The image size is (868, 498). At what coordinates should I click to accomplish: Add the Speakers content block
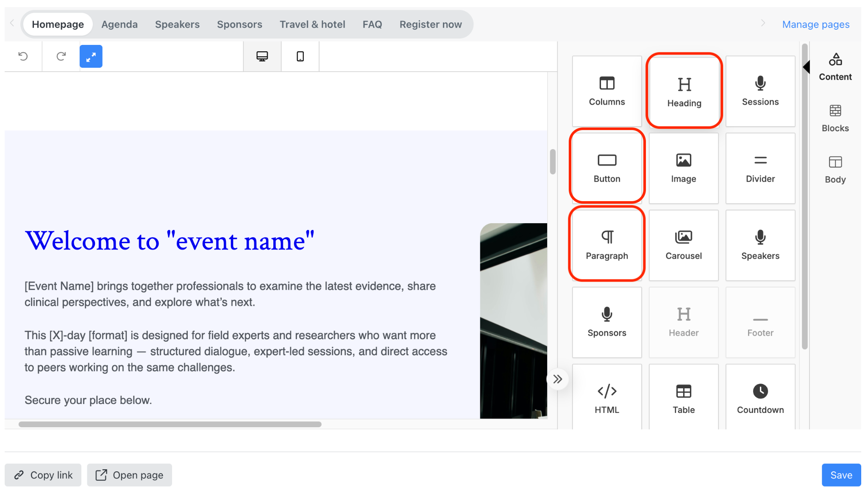coord(760,245)
